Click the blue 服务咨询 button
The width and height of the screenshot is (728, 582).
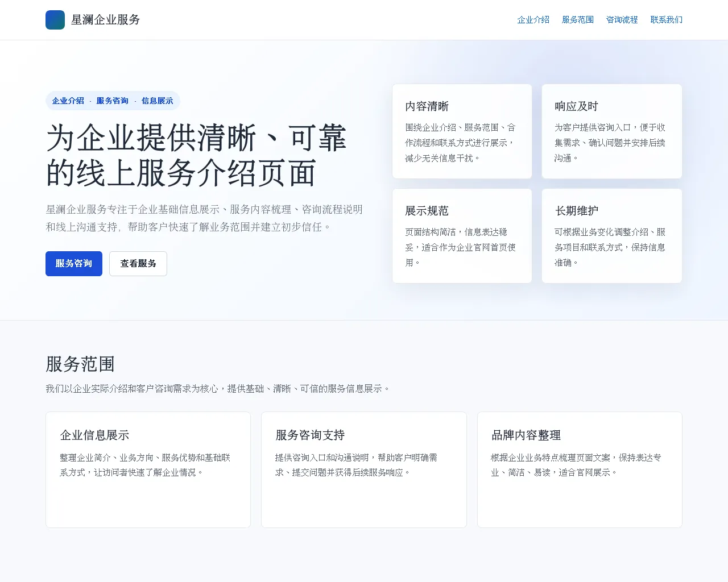coord(74,264)
